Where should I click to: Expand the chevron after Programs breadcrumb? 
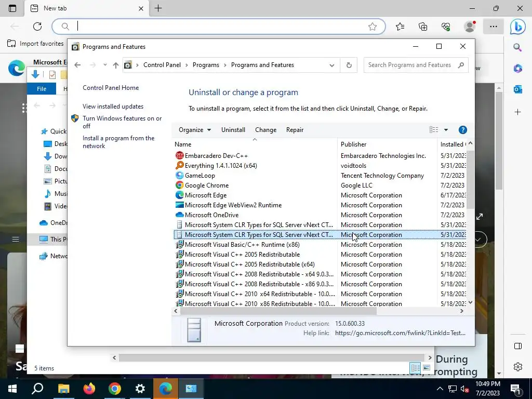pos(225,65)
